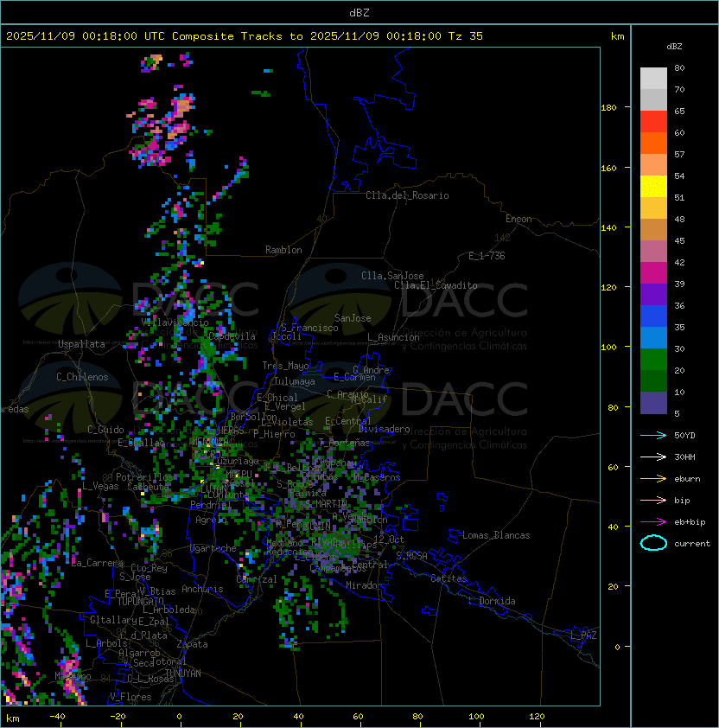The width and height of the screenshot is (719, 728).
Task: Click the C_Chilenos map label
Action: pos(82,377)
